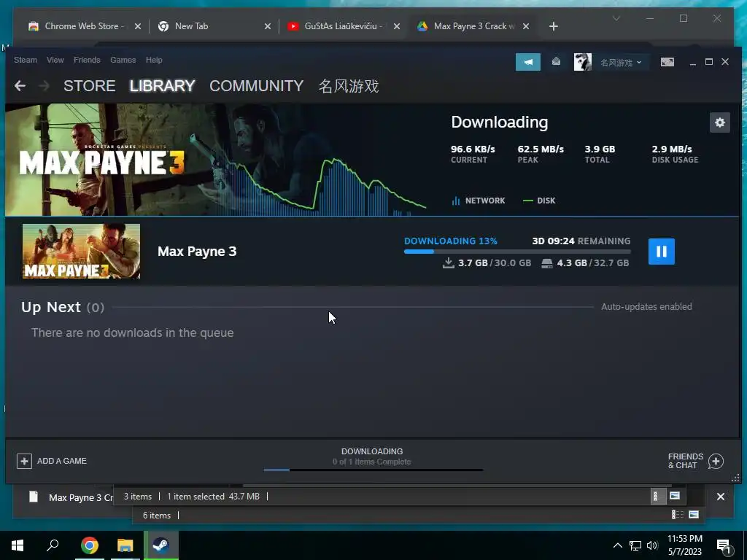Image resolution: width=747 pixels, height=560 pixels.
Task: Click the DOWNLOADING status at bottom
Action: pyautogui.click(x=372, y=451)
